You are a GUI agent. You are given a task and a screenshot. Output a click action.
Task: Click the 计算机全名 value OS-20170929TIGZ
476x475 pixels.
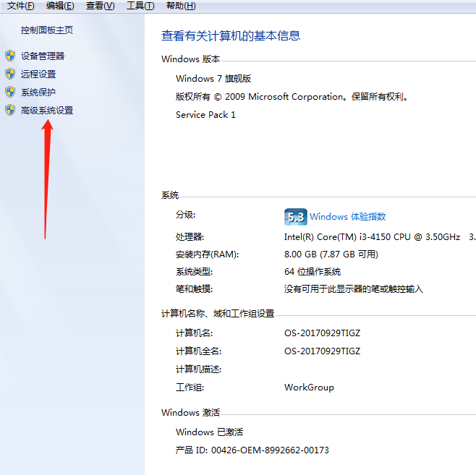322,351
